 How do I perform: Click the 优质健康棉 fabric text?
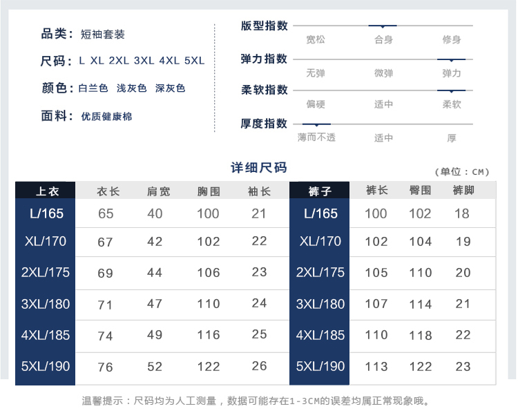point(106,116)
